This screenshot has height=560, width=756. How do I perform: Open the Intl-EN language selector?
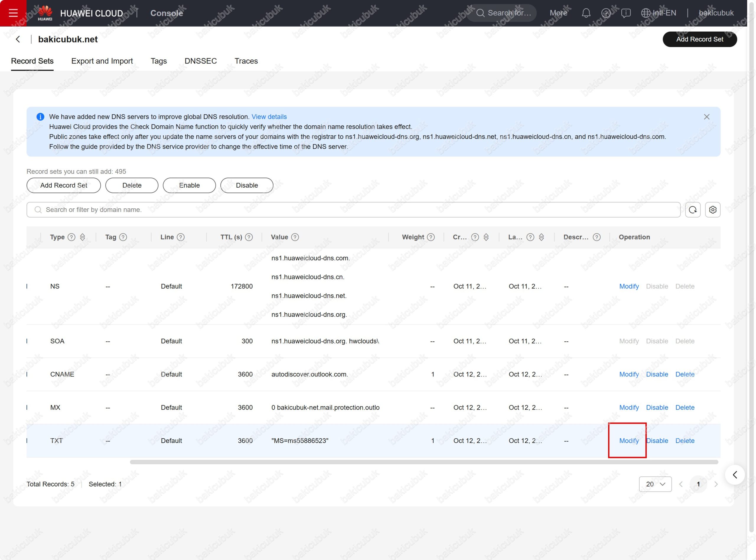[x=659, y=13]
